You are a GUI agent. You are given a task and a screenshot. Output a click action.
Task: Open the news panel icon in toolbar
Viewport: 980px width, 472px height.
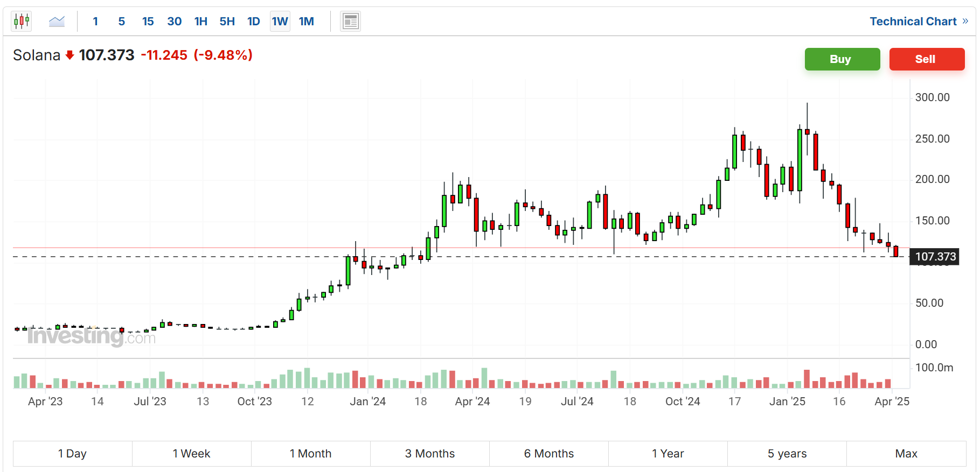tap(351, 22)
